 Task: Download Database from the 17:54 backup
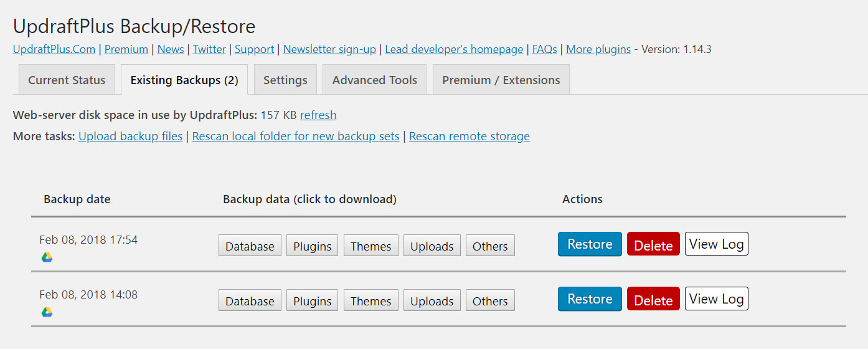pos(250,246)
